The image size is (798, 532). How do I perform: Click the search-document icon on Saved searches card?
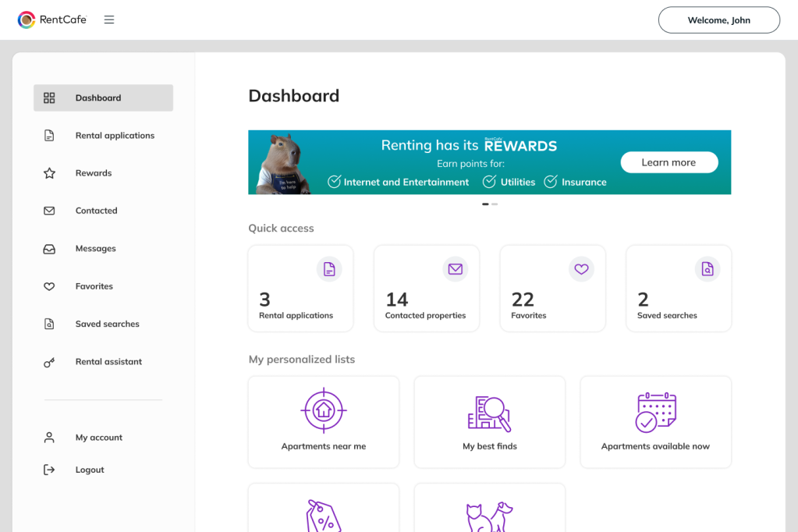708,269
